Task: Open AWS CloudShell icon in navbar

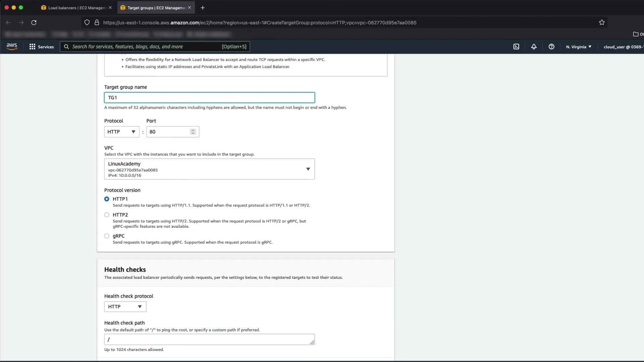Action: tap(516, 47)
